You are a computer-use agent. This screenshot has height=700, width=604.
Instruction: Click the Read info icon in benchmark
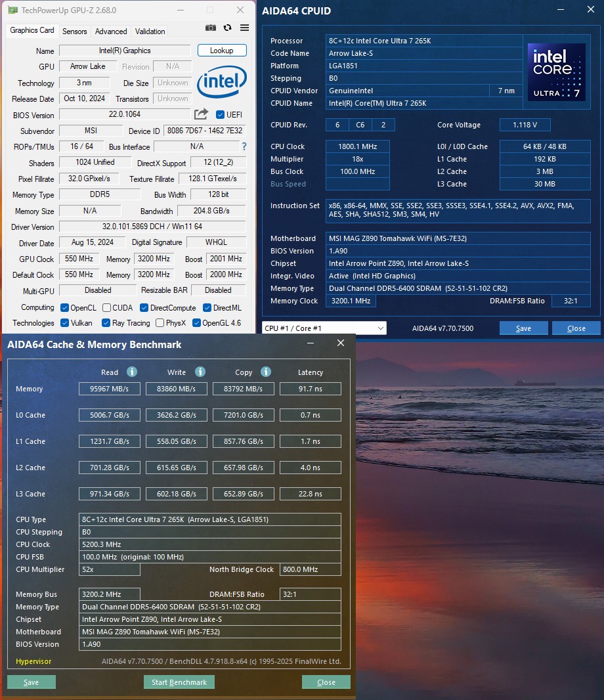(132, 372)
